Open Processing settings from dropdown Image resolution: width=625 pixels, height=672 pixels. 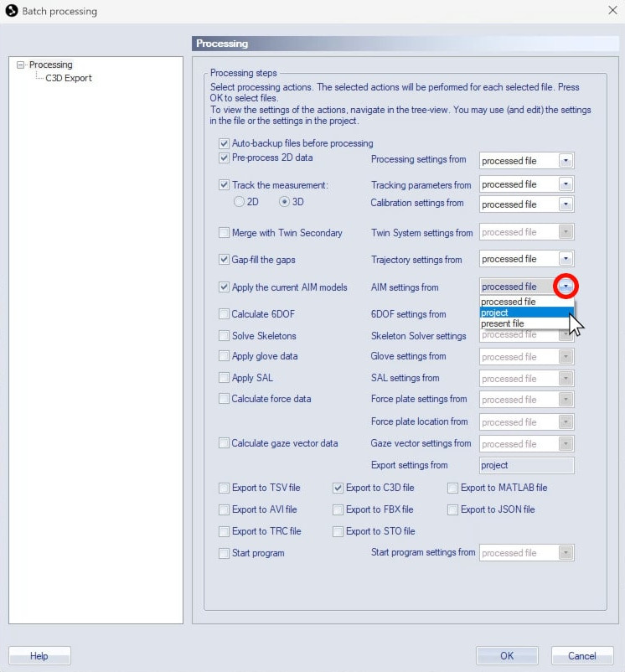click(566, 161)
